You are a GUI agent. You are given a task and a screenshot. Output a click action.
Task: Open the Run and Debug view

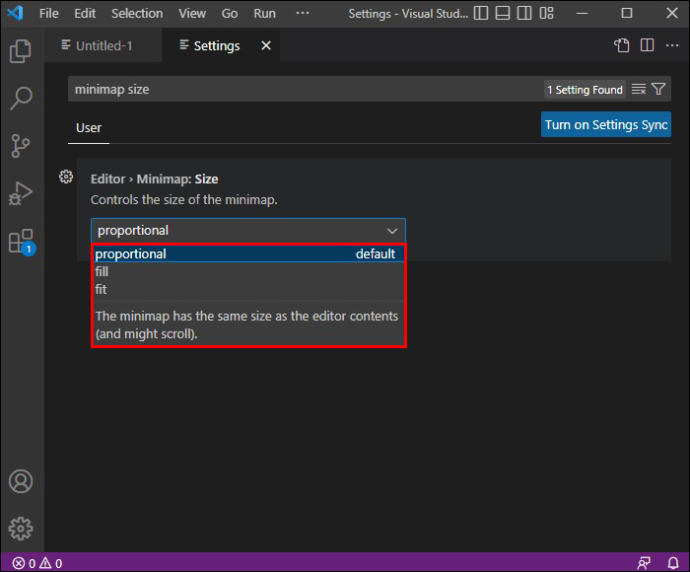point(21,193)
